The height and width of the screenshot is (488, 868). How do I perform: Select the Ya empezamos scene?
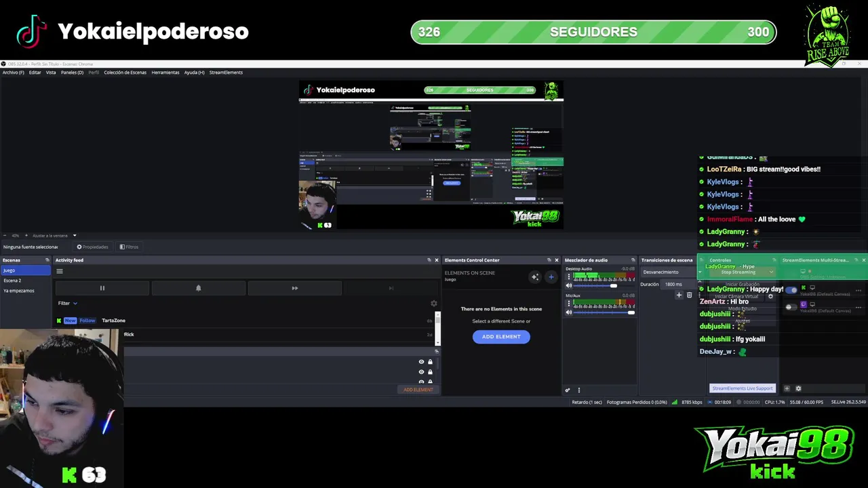click(25, 291)
